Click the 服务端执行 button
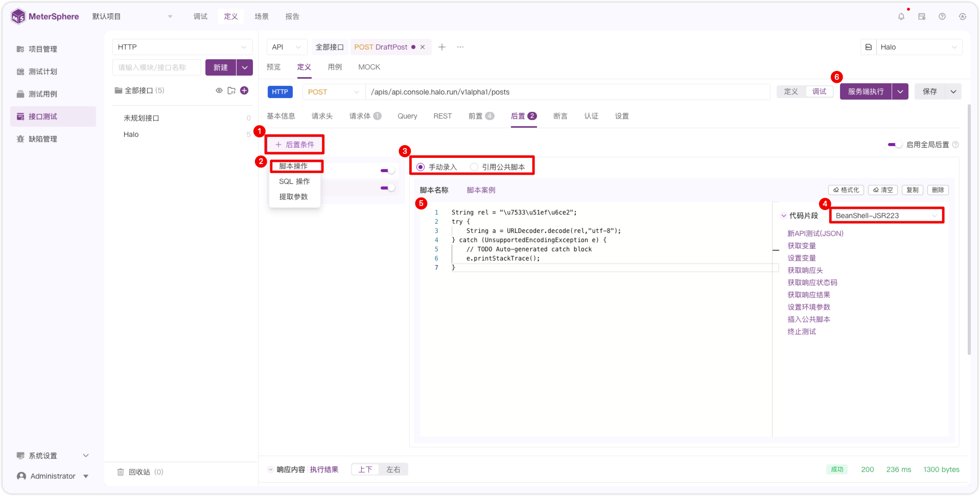This screenshot has height=496, width=980. pos(866,91)
